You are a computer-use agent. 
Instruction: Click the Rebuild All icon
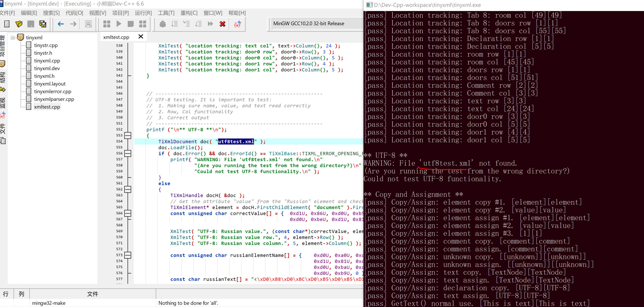point(142,24)
